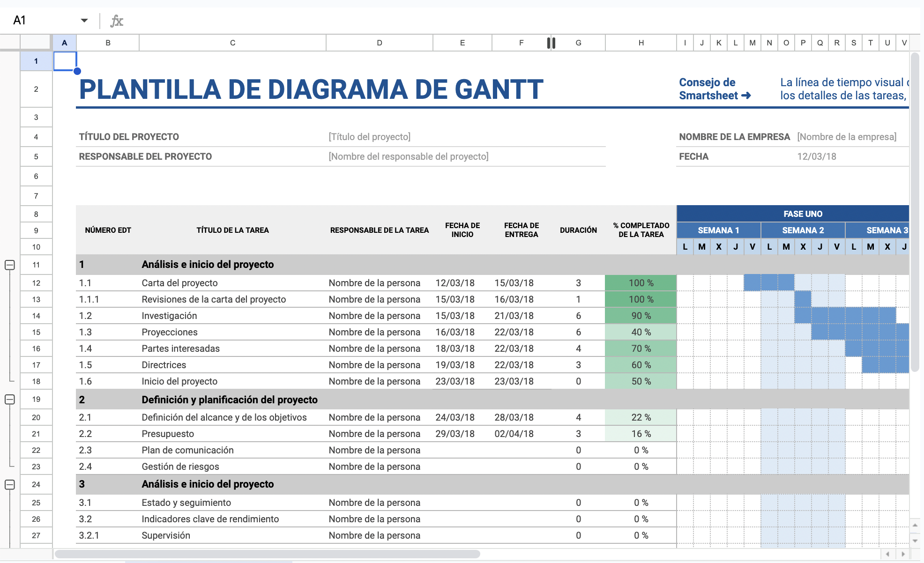Image resolution: width=924 pixels, height=563 pixels.
Task: Select the PLANTILLA DE DIAGRAMA DE GANTT title
Action: (311, 89)
